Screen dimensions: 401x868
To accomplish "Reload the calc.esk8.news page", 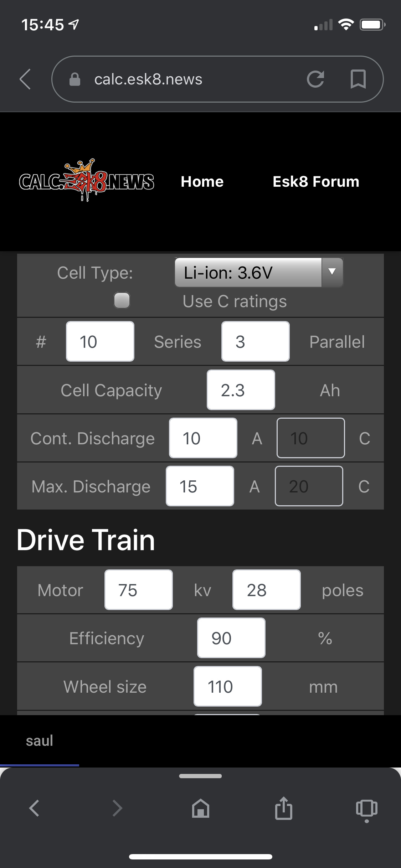I will click(315, 79).
